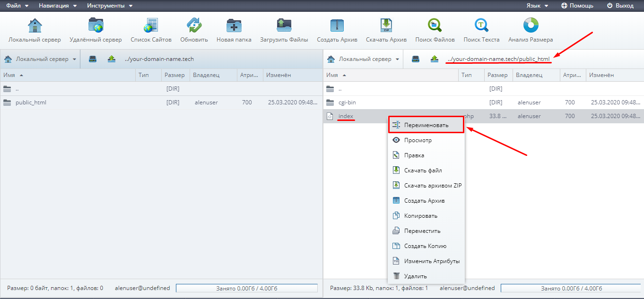Viewport: 644px width, 299px height.
Task: Choose Скачать архивом ZIP option
Action: tap(426, 186)
